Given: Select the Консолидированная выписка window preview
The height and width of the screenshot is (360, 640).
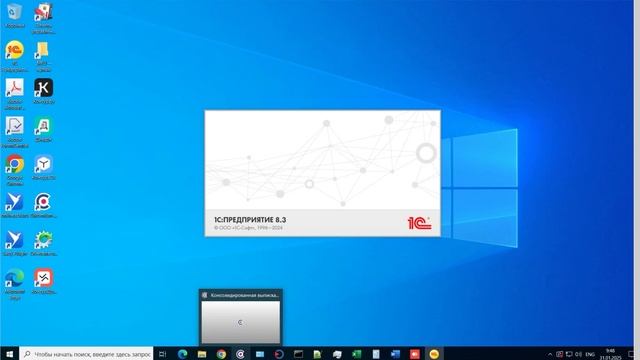Looking at the screenshot, I should click(241, 317).
